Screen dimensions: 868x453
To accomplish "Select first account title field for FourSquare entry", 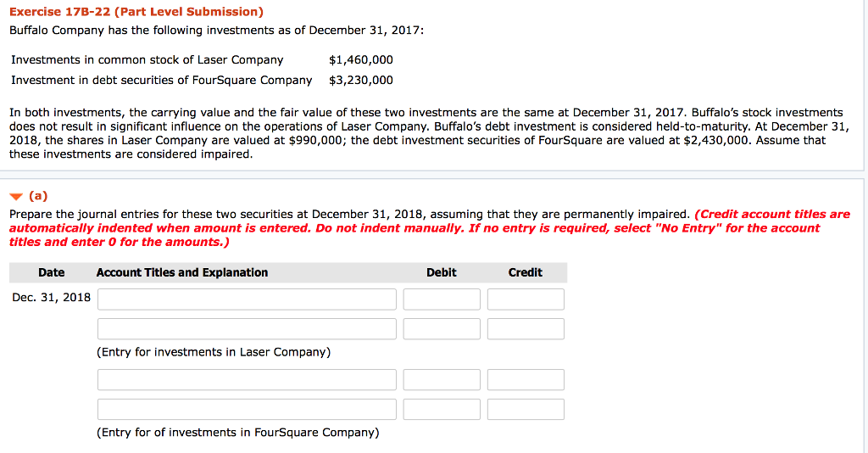I will [x=247, y=380].
